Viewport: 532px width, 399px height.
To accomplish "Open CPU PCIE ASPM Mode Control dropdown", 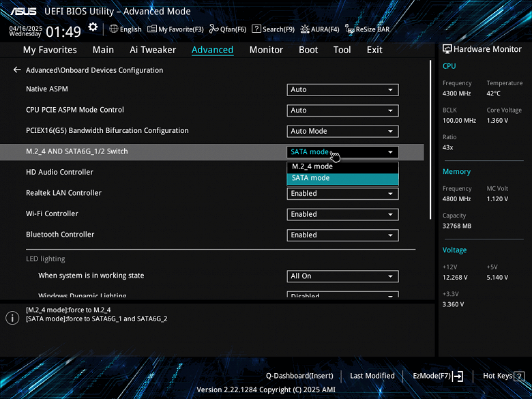I will 342,110.
